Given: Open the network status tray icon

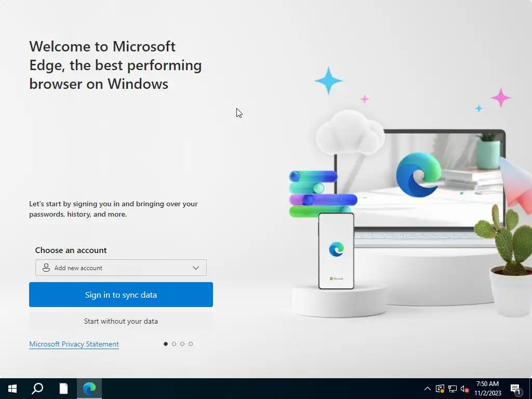Looking at the screenshot, I should tap(453, 389).
